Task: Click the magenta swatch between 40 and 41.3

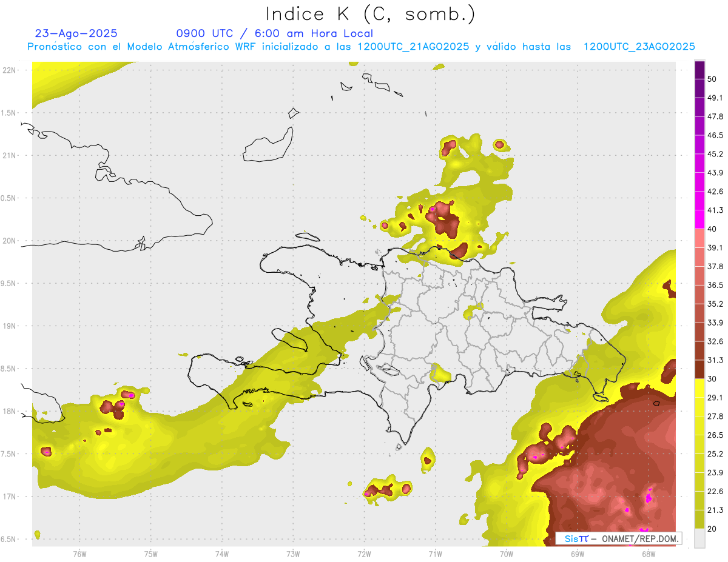Action: pos(699,219)
